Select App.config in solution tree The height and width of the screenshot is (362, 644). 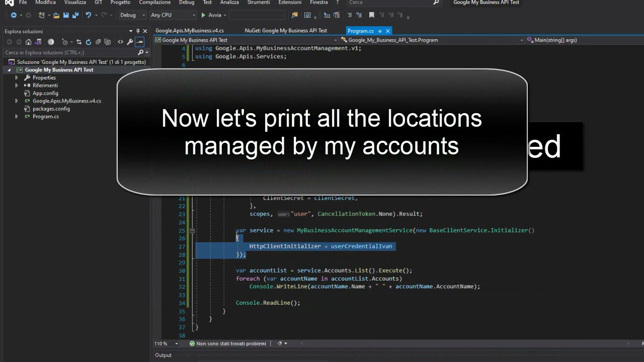tap(45, 93)
